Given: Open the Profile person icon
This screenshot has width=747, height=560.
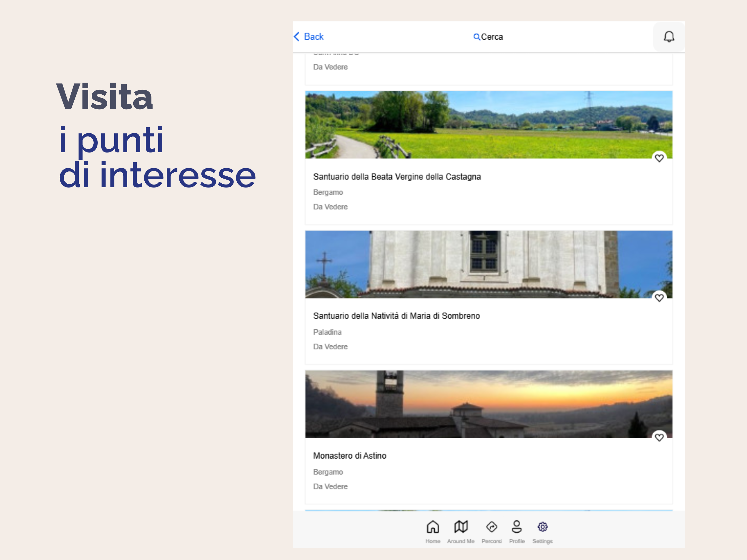Looking at the screenshot, I should (517, 527).
